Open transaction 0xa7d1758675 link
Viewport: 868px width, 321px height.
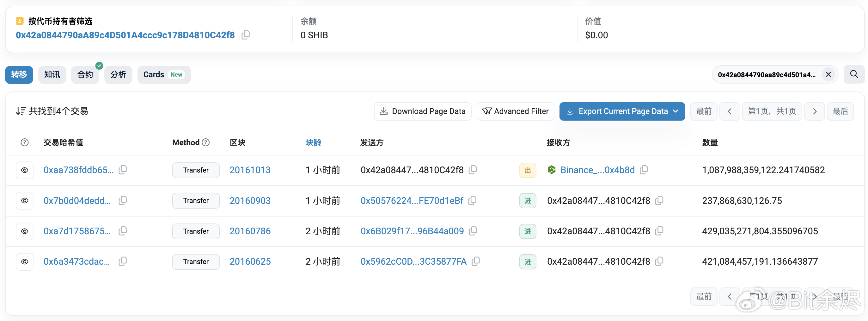77,231
